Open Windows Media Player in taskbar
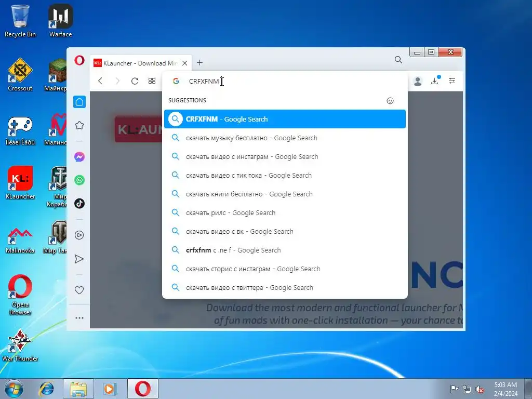Image resolution: width=532 pixels, height=399 pixels. tap(110, 389)
